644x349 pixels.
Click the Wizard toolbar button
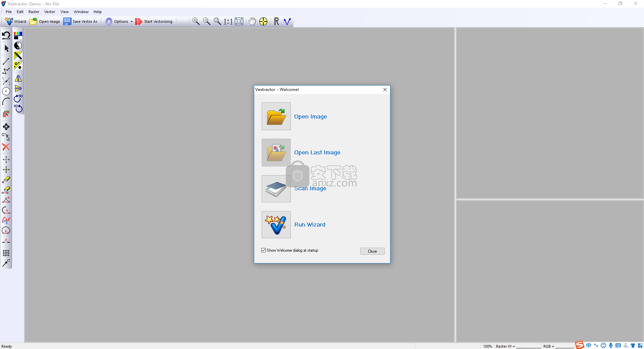(x=15, y=21)
